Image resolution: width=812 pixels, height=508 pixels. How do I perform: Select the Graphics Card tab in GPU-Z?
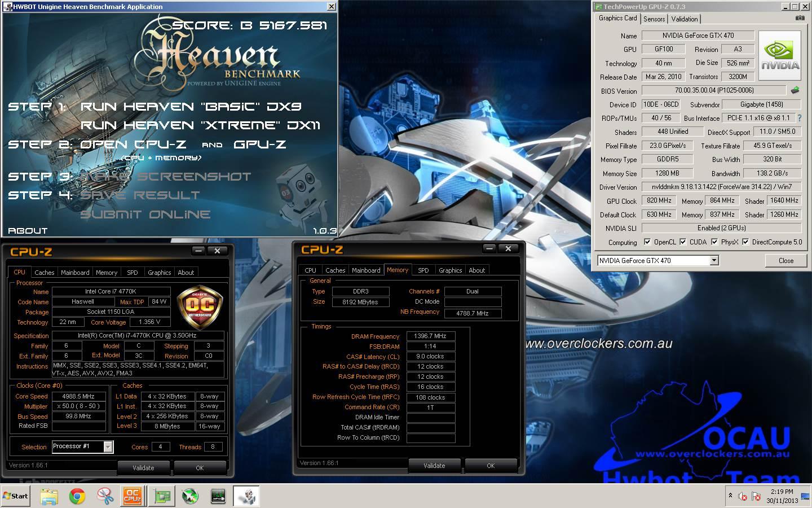click(x=617, y=18)
